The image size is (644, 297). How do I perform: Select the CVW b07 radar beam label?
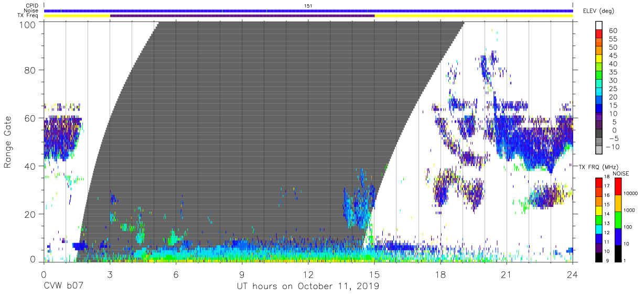click(62, 287)
